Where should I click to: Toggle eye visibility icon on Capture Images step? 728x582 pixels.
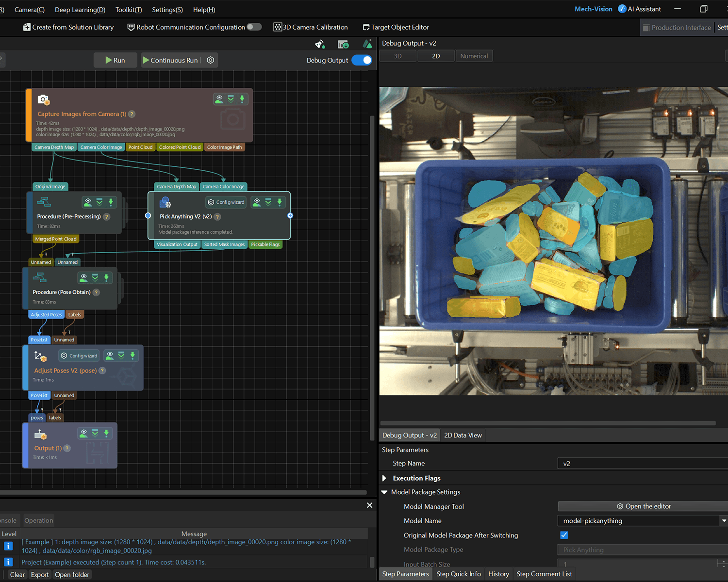219,99
